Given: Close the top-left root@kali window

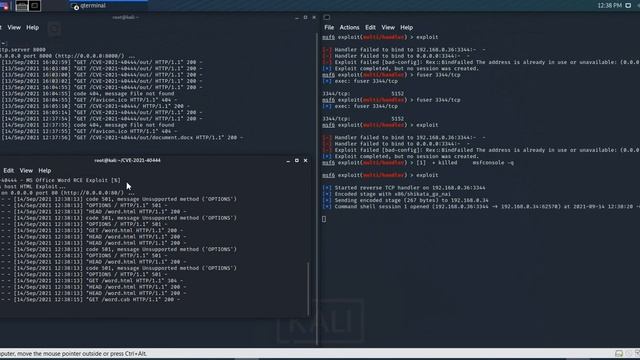Looking at the screenshot, I should [314, 18].
